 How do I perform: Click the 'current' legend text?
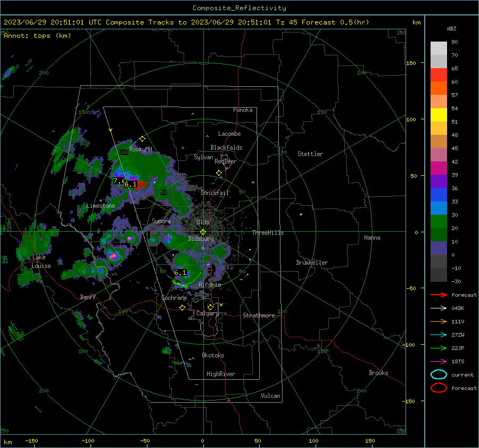tap(463, 374)
